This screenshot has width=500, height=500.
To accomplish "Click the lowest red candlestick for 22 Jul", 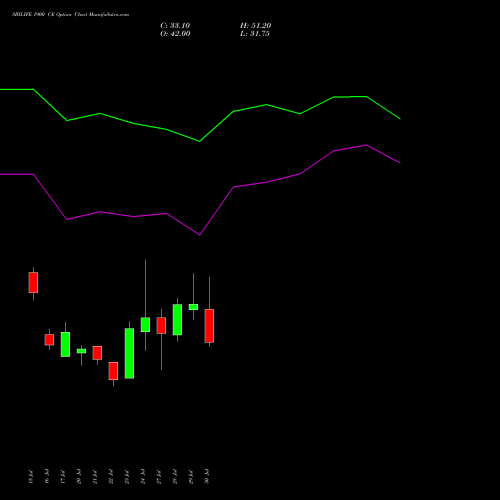I will pos(113,371).
